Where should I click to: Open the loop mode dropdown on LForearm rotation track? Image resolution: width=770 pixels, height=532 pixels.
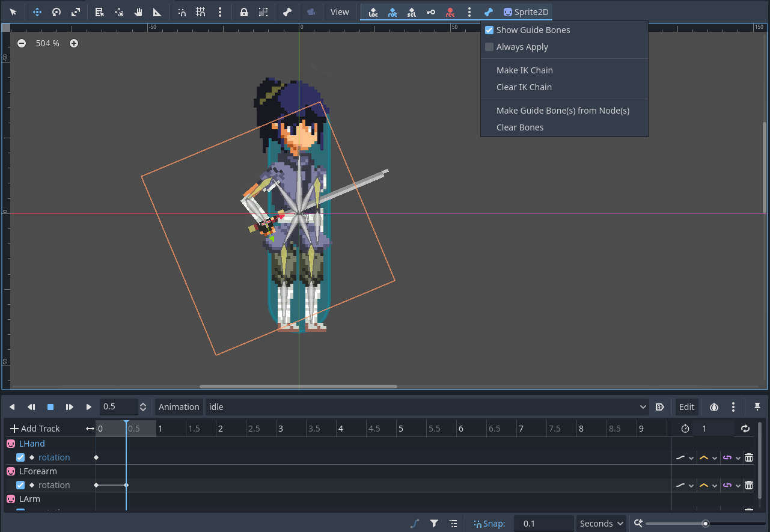coord(731,485)
